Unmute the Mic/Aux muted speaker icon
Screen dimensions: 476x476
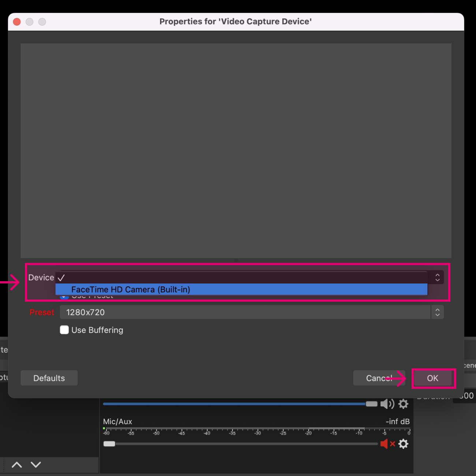[x=387, y=444]
